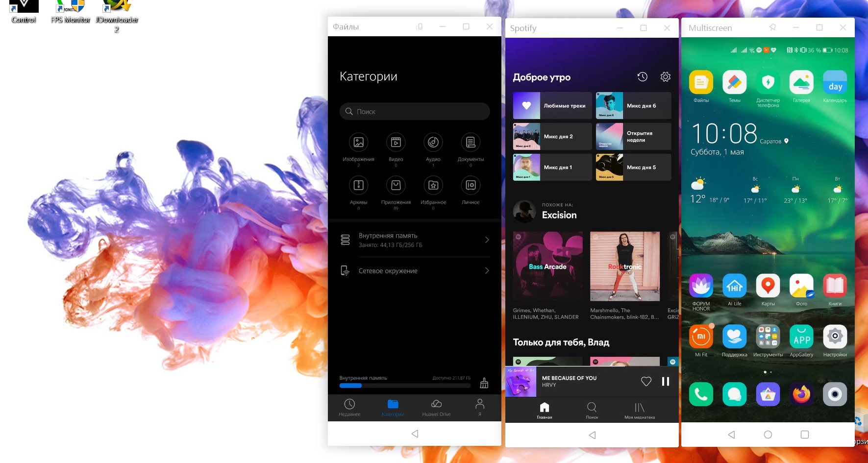The image size is (868, 463).
Task: Expand Сетевое окружение row
Action: tap(415, 271)
